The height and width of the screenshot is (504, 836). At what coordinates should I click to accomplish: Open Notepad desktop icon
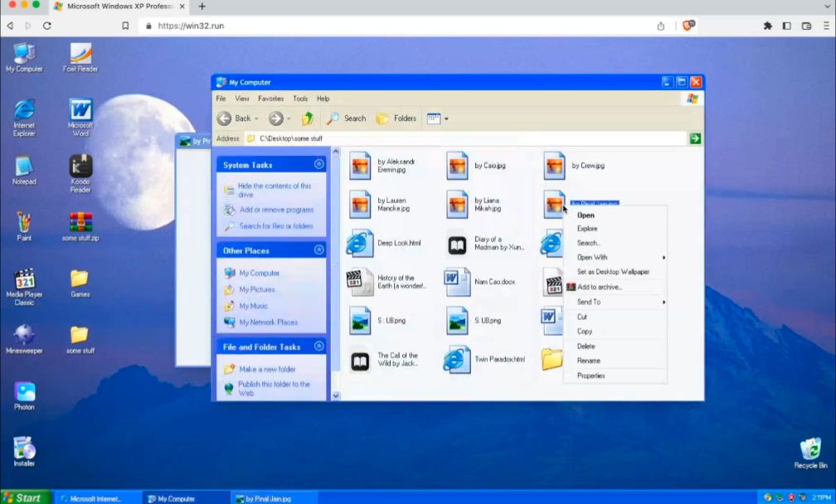[24, 171]
